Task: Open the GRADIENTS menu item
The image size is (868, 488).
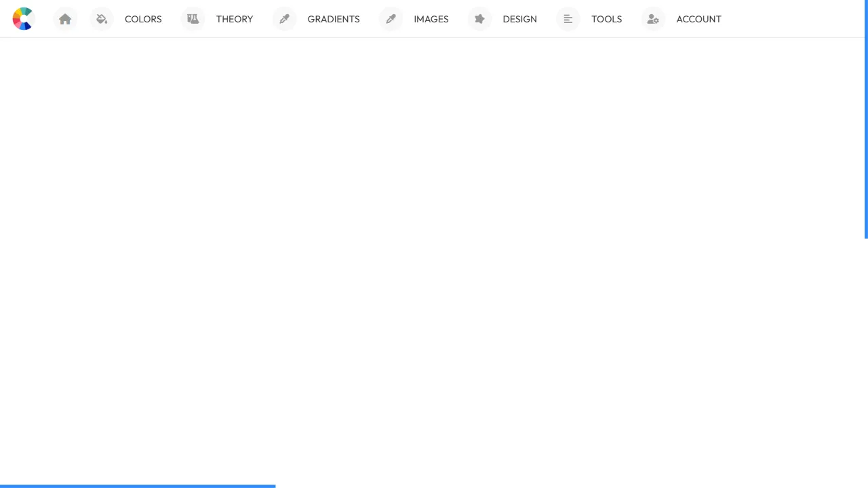Action: click(x=334, y=19)
